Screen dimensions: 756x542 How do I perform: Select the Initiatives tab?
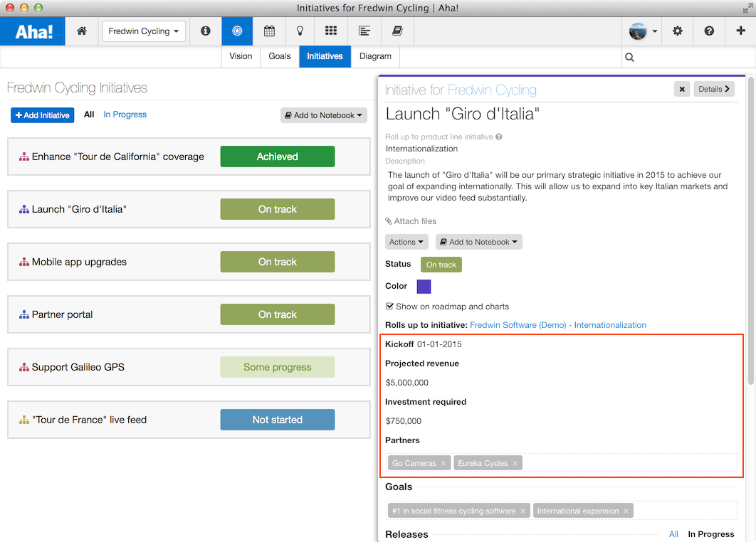325,56
